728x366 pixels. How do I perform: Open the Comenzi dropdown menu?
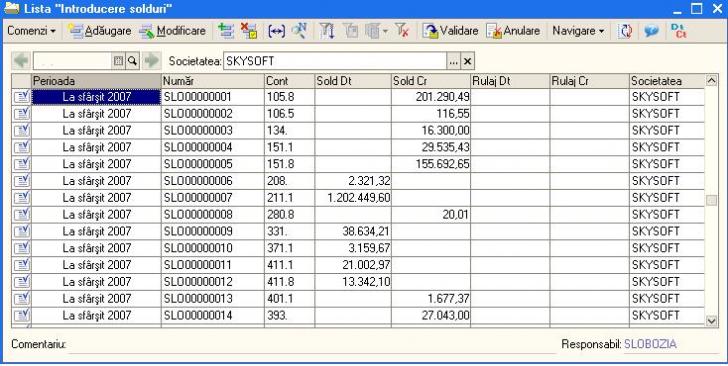32,31
